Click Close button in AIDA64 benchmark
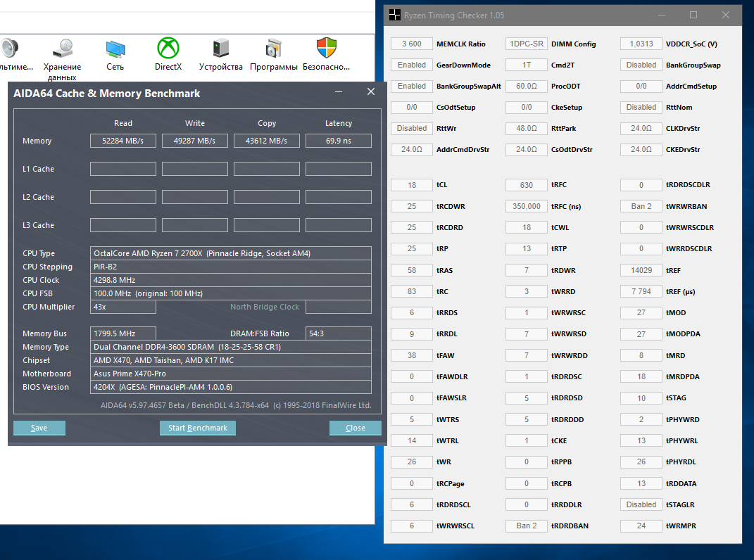The image size is (754, 560). [356, 428]
